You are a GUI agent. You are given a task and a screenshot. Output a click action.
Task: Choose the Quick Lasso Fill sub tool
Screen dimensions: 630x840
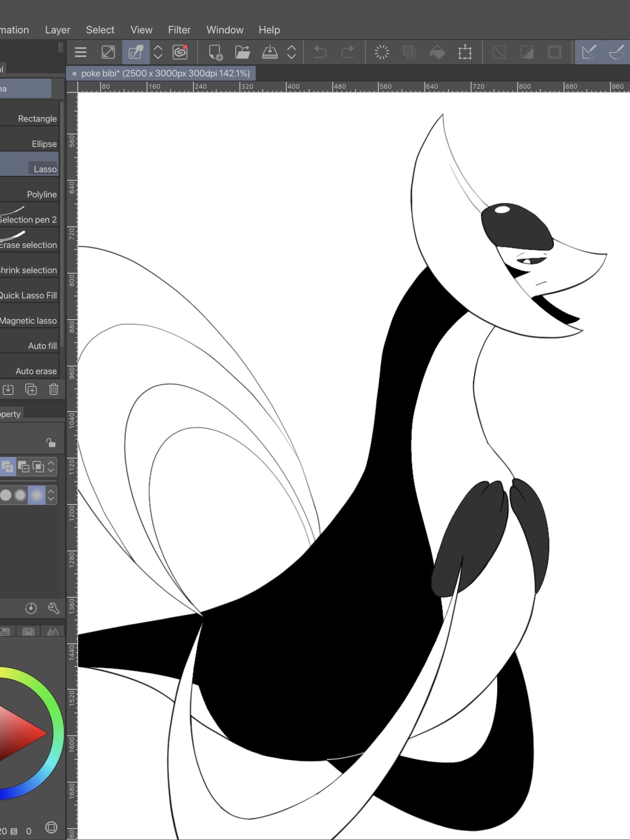click(29, 295)
